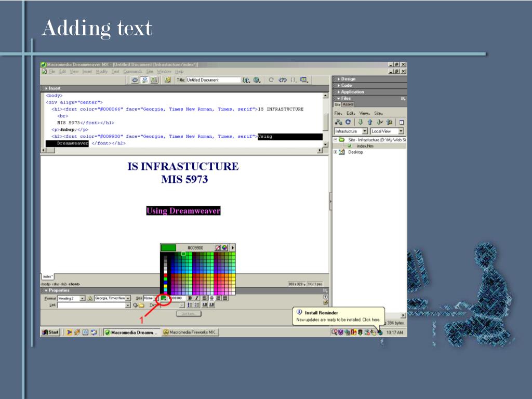Expand the Code panel group
Image resolution: width=532 pixels, height=399 pixels.
tap(345, 85)
